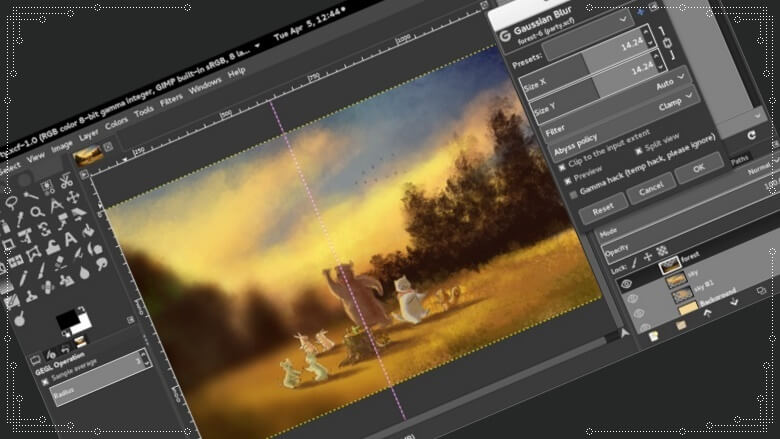The image size is (780, 439).
Task: Select the Warp Transform tool
Action: [x=53, y=247]
